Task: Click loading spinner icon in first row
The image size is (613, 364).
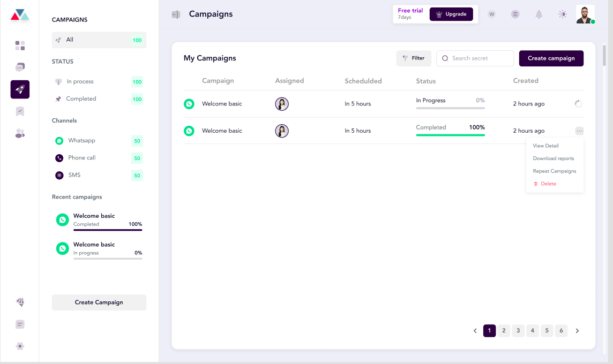Action: point(578,104)
